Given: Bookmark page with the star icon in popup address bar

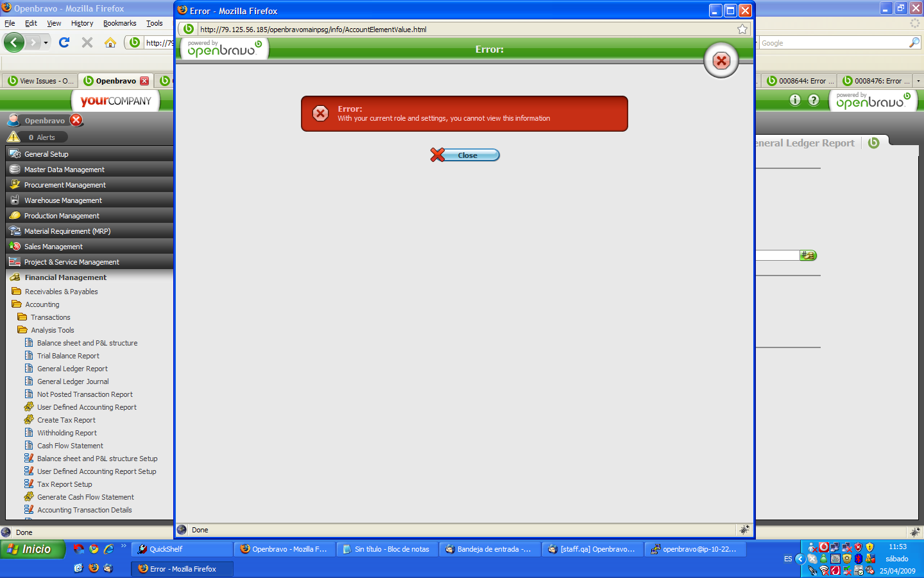Looking at the screenshot, I should point(742,29).
